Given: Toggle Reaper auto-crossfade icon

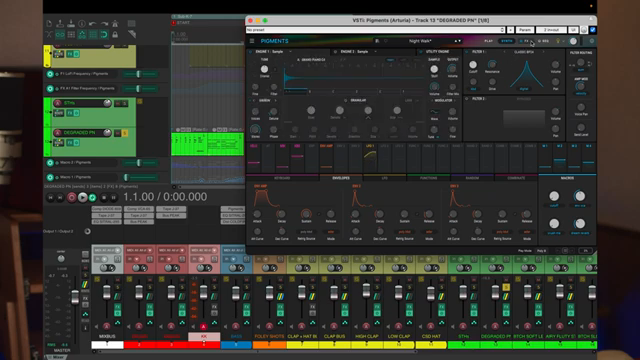Looking at the screenshot, I should [x=49, y=35].
